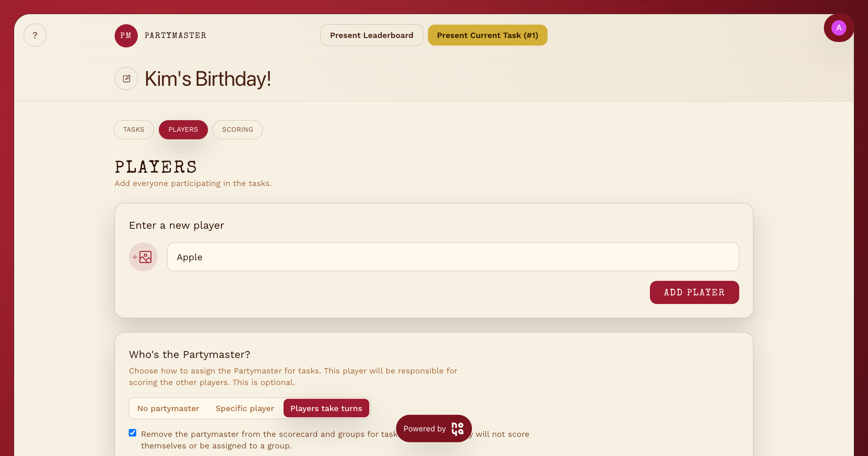
Task: Open the help question mark button
Action: coord(35,35)
